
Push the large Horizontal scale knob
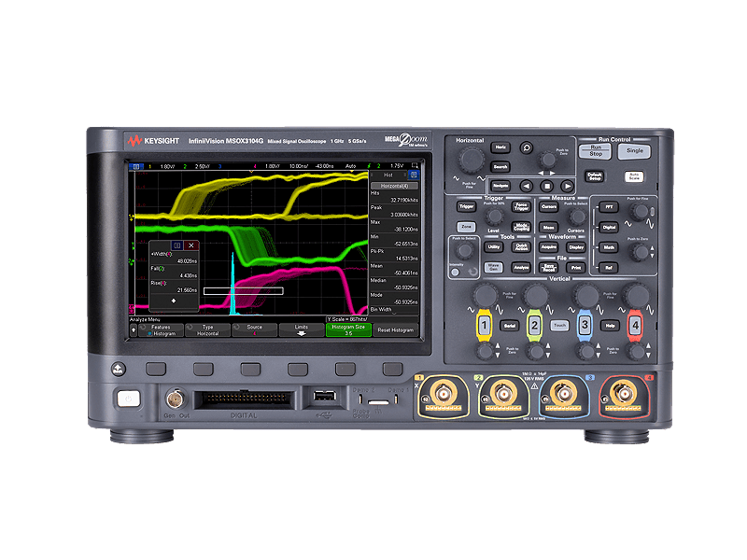[x=472, y=160]
